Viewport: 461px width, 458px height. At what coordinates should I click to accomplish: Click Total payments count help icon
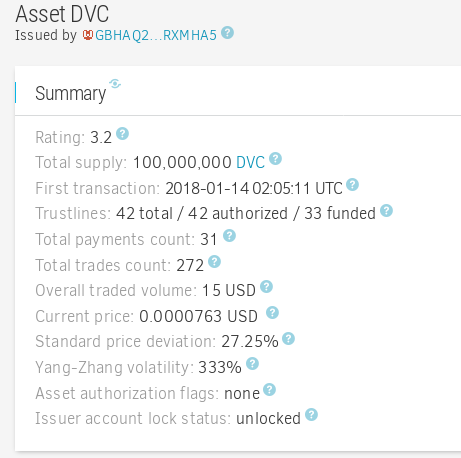(229, 236)
